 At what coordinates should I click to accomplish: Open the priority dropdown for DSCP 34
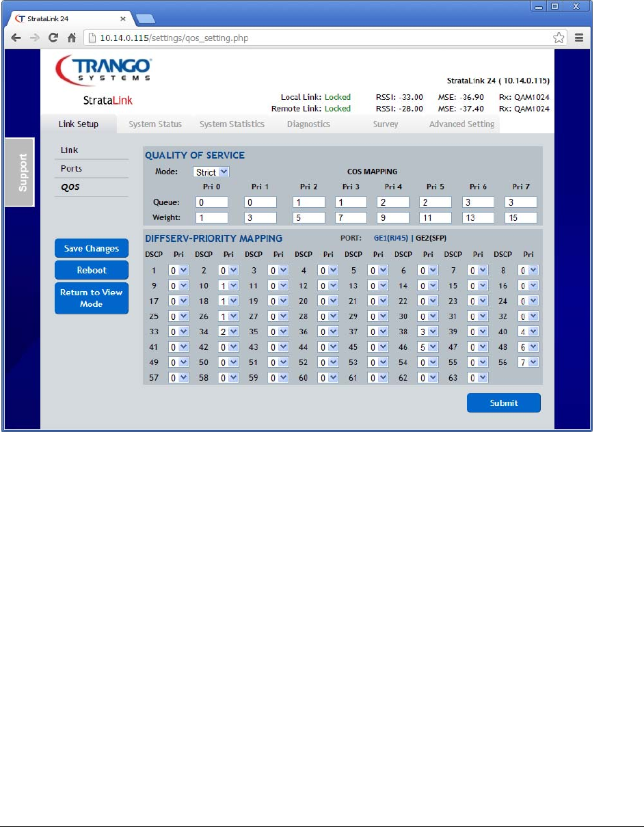pyautogui.click(x=228, y=331)
